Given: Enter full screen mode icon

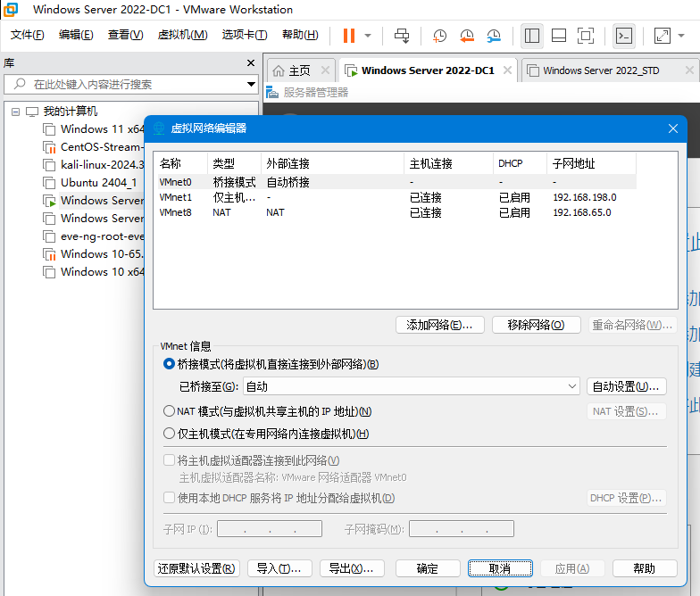Looking at the screenshot, I should coord(586,36).
